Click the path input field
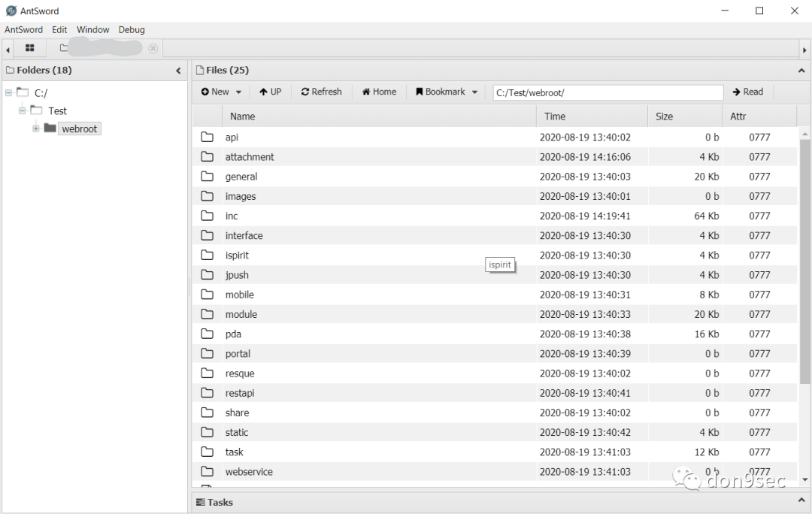The height and width of the screenshot is (514, 812). pyautogui.click(x=608, y=92)
